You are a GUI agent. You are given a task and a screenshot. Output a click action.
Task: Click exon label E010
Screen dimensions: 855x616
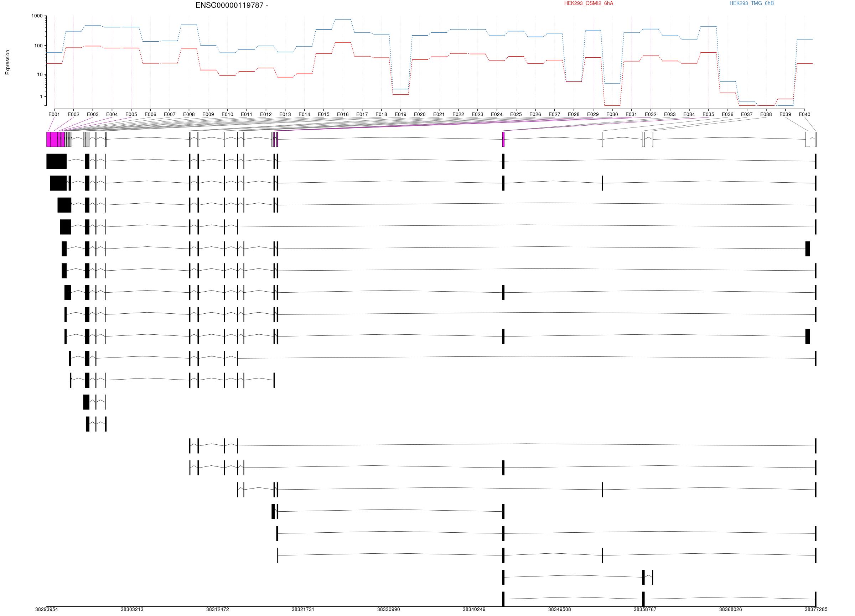pos(227,115)
